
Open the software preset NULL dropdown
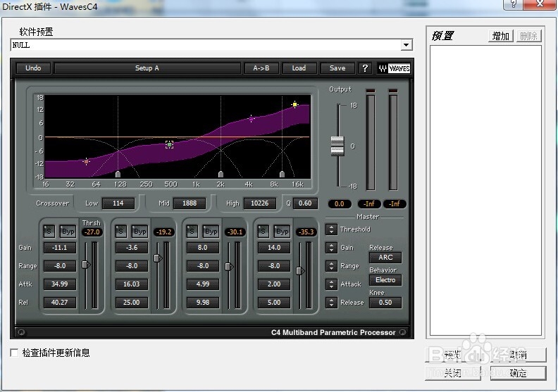coord(406,45)
